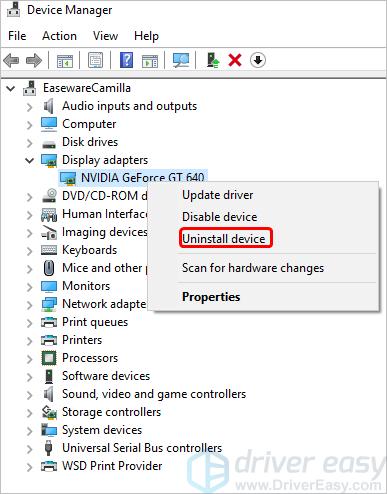Image resolution: width=387 pixels, height=494 pixels.
Task: Click the Forward arrow toolbar icon
Action: [34, 60]
